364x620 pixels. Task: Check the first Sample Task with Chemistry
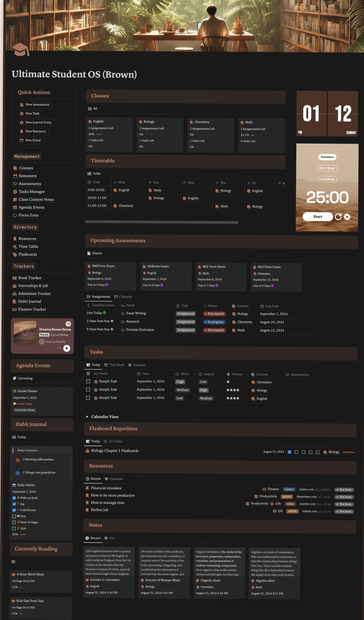pyautogui.click(x=88, y=381)
